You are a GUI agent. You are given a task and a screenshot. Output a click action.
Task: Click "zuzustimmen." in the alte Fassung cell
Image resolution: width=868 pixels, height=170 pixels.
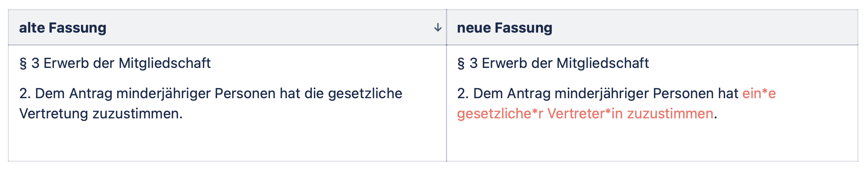pyautogui.click(x=137, y=114)
